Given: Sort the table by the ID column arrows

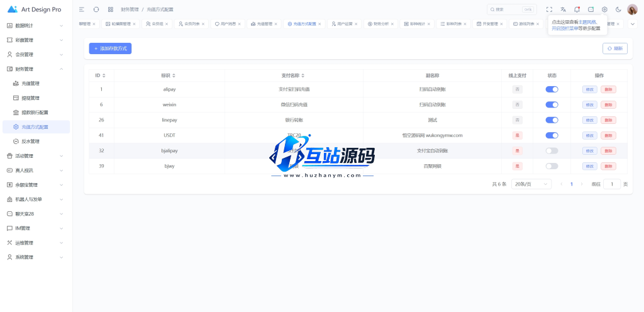Looking at the screenshot, I should [104, 75].
